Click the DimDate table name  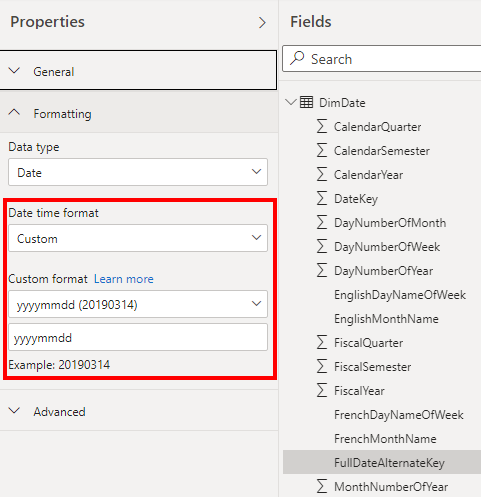click(x=342, y=103)
